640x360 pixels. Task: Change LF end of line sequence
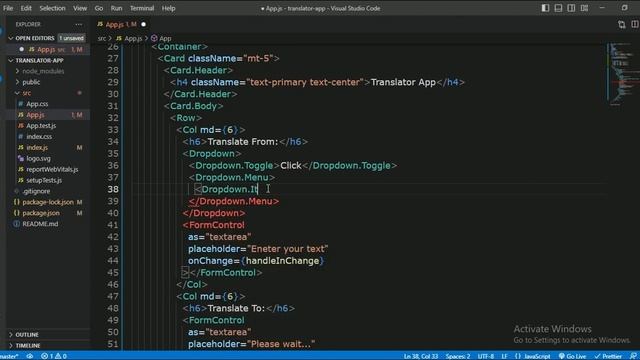pos(504,356)
